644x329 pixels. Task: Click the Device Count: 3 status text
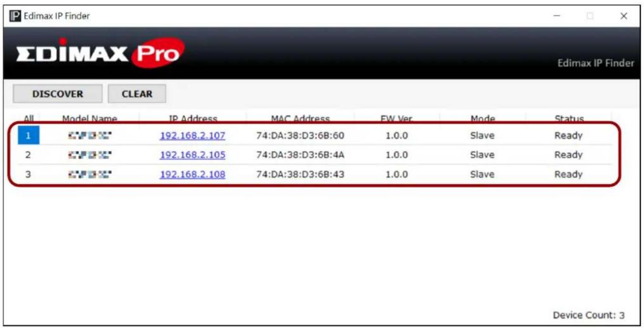pos(589,315)
